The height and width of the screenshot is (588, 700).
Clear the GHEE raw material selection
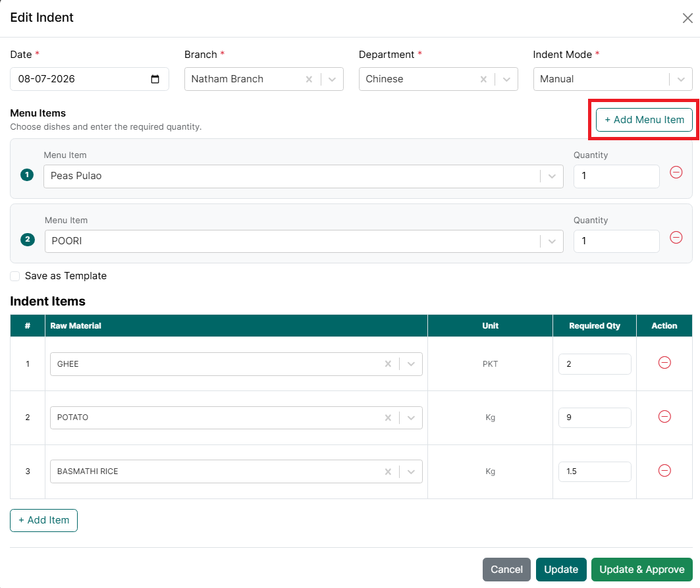[x=388, y=364]
